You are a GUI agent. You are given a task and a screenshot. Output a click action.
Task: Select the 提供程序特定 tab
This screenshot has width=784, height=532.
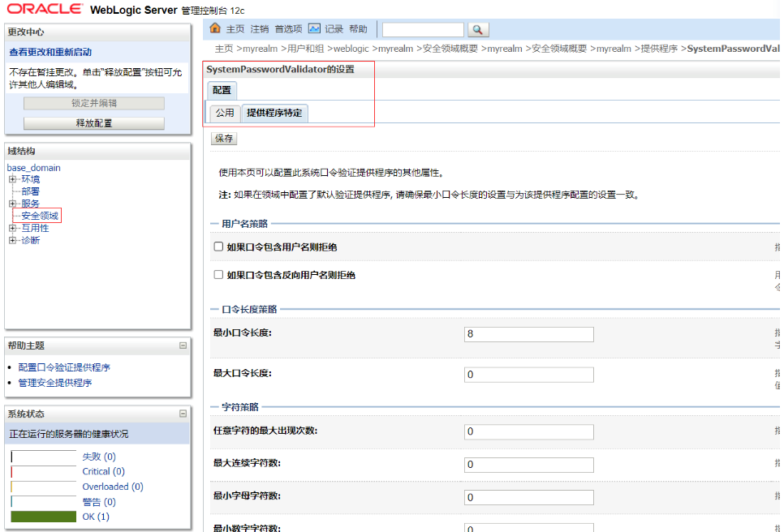click(274, 113)
